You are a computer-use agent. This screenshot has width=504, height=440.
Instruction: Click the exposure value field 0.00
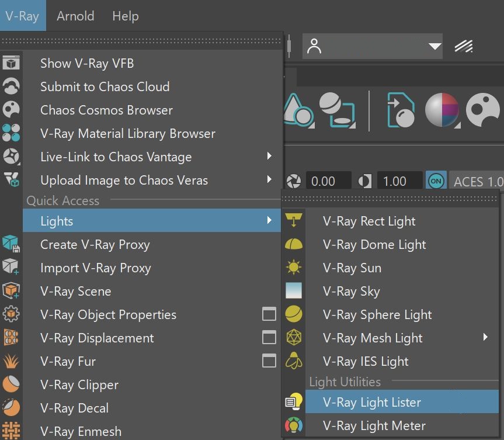tap(328, 181)
